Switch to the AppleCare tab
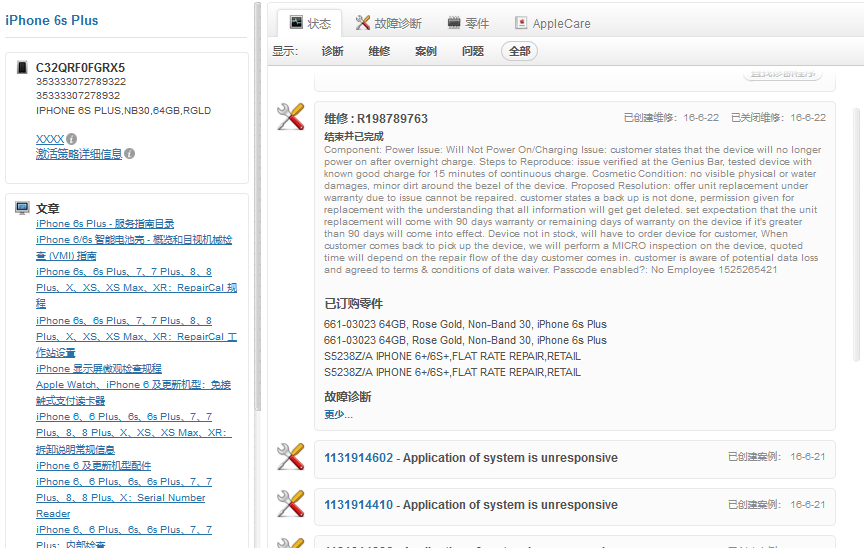 tap(552, 23)
